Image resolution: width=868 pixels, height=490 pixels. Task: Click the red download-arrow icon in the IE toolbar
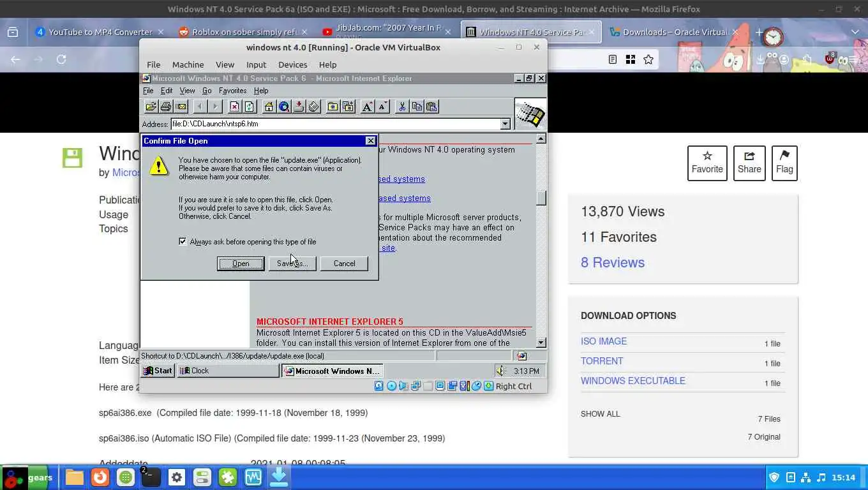click(299, 107)
